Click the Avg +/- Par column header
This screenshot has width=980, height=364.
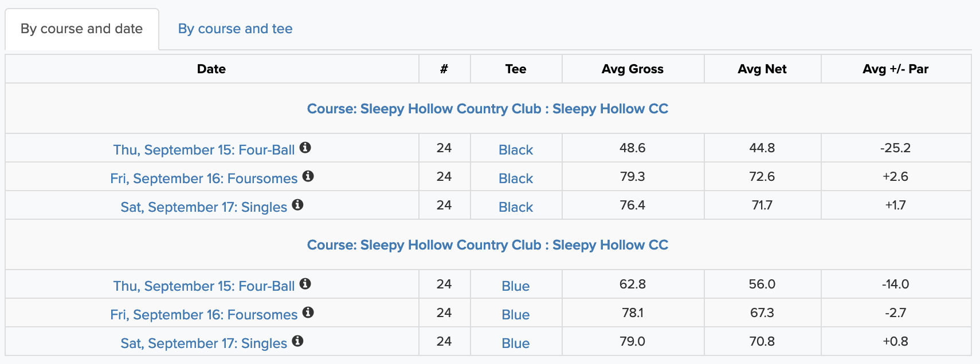[x=896, y=69]
